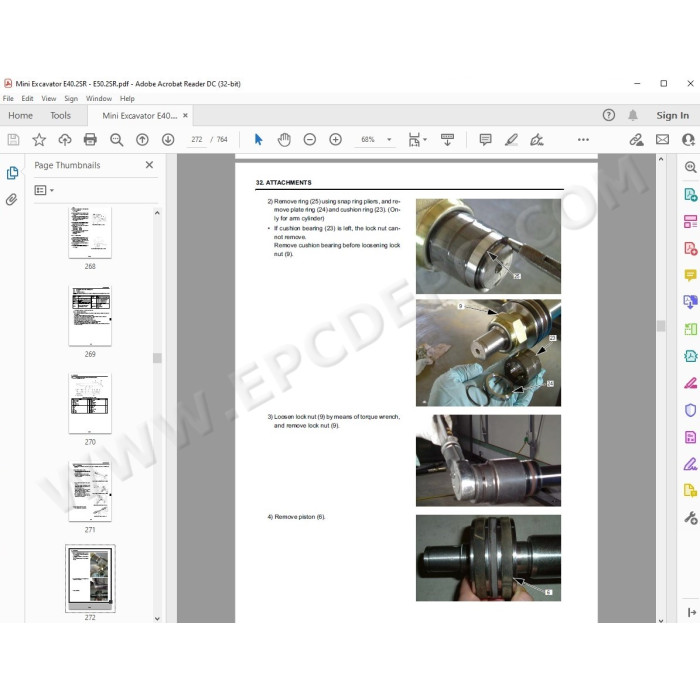
Task: Add the document to starred files
Action: (x=39, y=140)
